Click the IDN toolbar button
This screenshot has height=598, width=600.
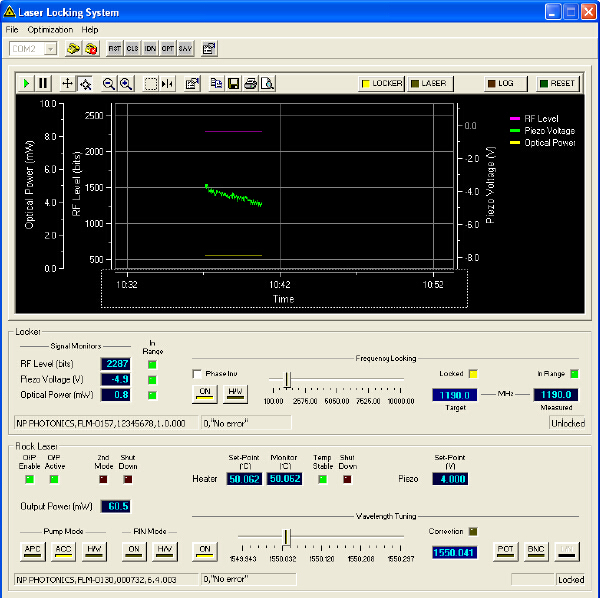point(150,48)
